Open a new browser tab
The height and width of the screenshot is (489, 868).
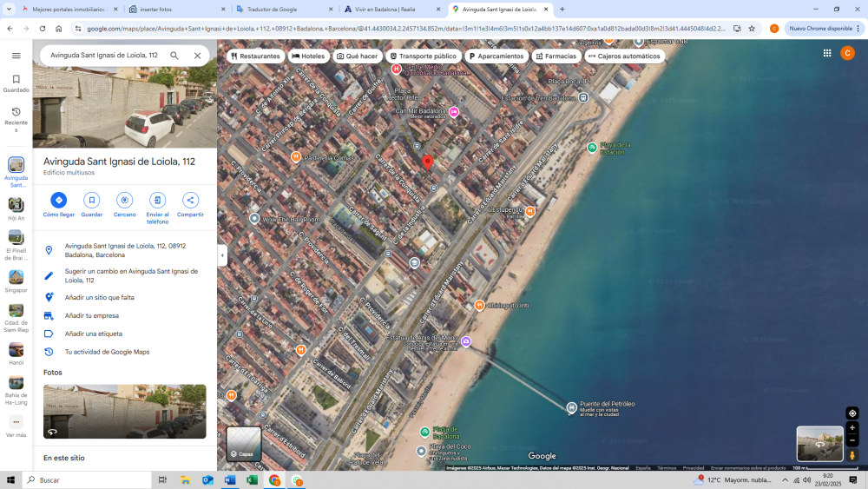pyautogui.click(x=562, y=10)
